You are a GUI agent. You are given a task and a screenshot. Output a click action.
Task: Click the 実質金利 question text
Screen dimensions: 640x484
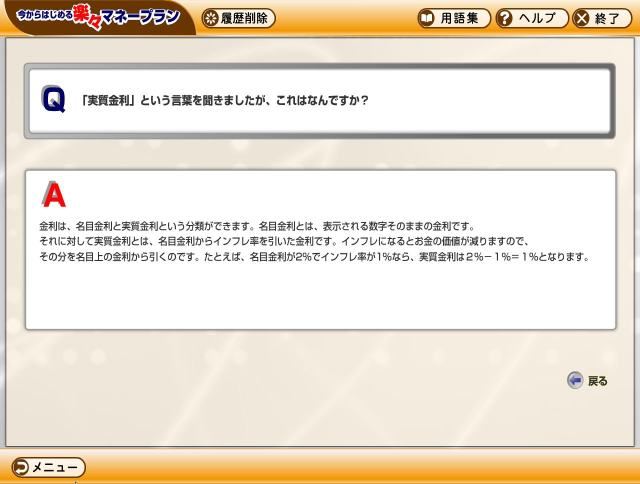[x=224, y=100]
